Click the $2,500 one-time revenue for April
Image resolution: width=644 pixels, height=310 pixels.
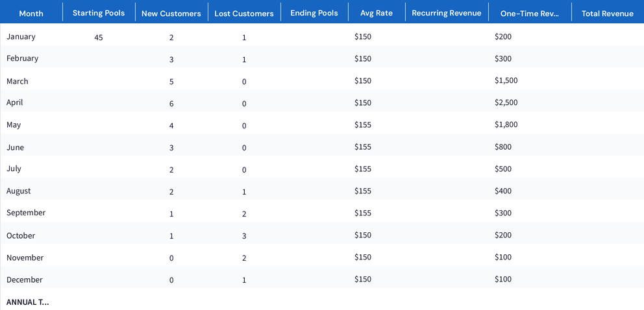pyautogui.click(x=506, y=102)
